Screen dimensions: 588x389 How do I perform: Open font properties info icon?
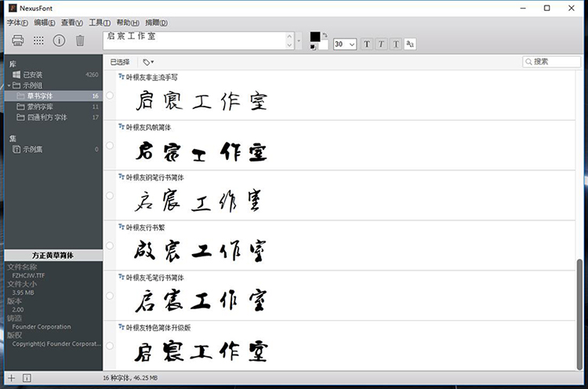(x=59, y=40)
